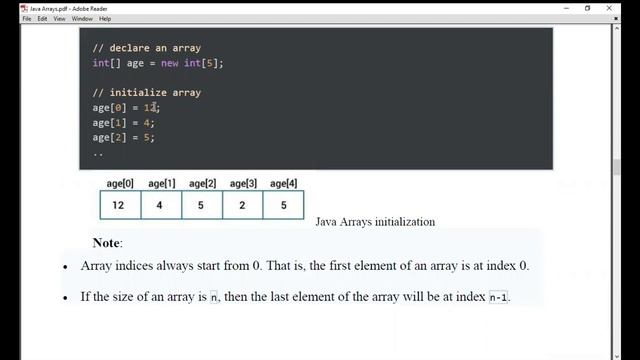This screenshot has height=360, width=640.
Task: Click the age[1] label above the table
Action: tap(162, 183)
